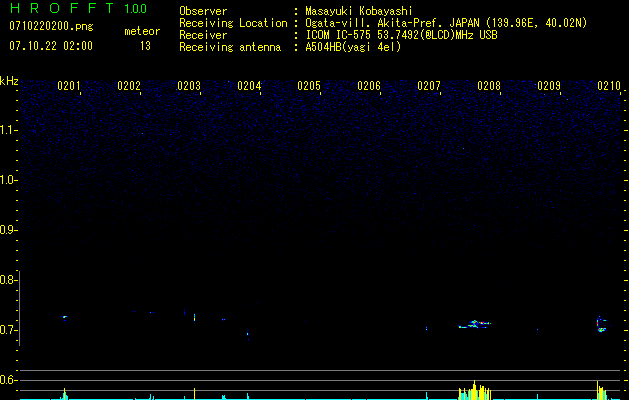This screenshot has height=400, width=629.
Task: Click the 0.7 kHz axis label
Action: [8, 330]
